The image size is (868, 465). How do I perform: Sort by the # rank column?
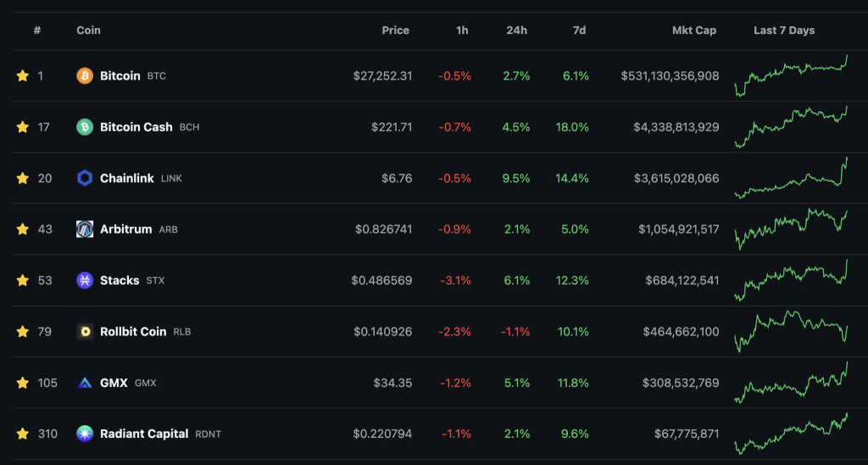tap(37, 30)
